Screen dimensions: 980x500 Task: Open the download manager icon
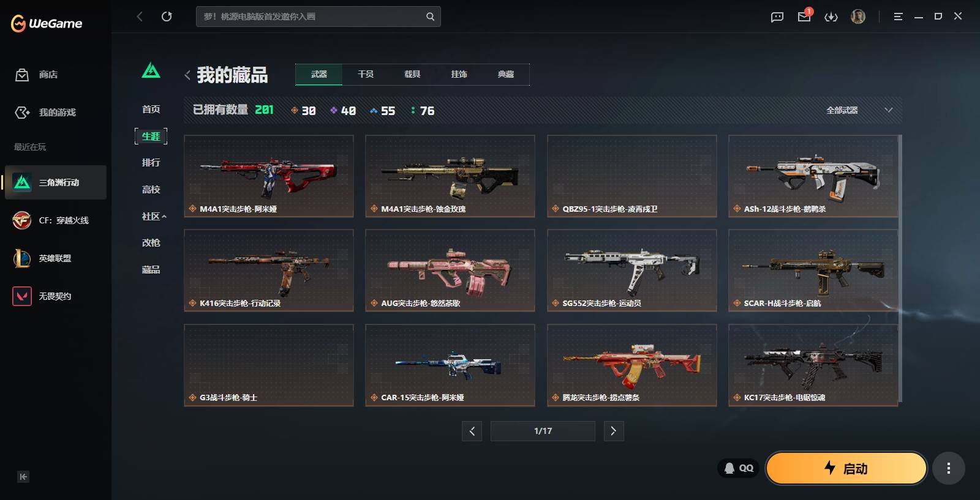click(x=831, y=17)
